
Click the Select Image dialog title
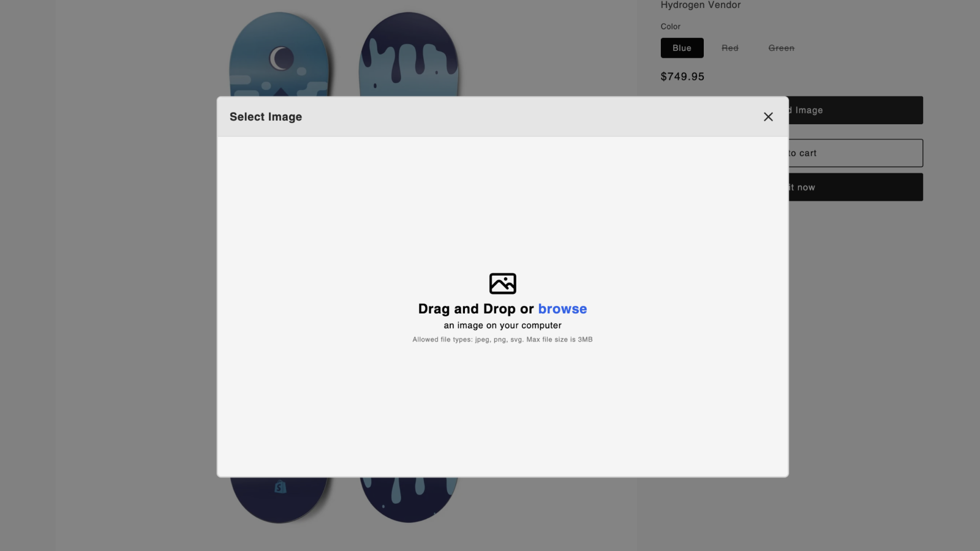(x=266, y=116)
